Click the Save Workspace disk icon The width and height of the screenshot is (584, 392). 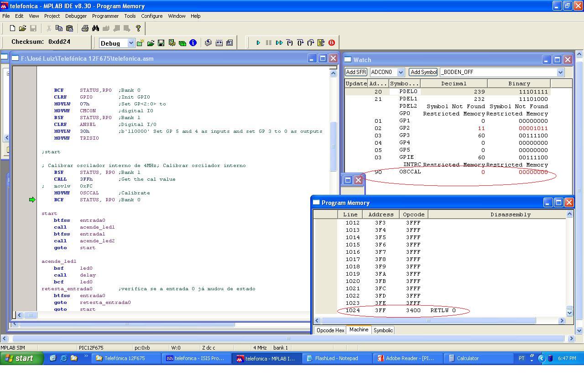point(161,43)
